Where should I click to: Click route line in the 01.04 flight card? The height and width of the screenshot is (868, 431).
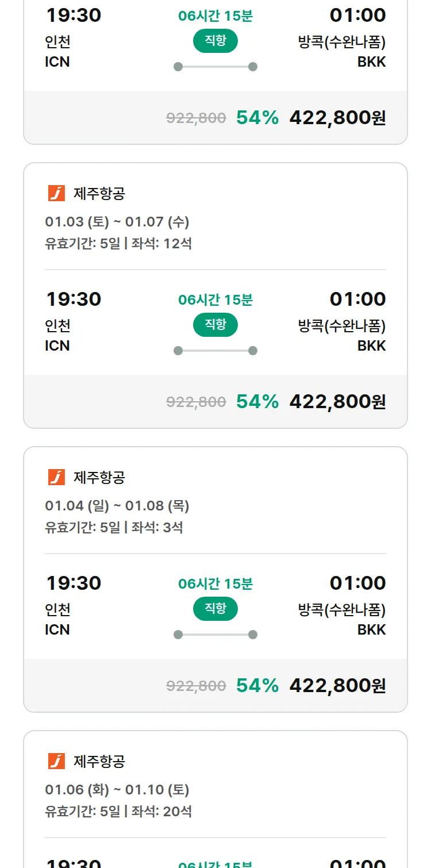pos(215,635)
